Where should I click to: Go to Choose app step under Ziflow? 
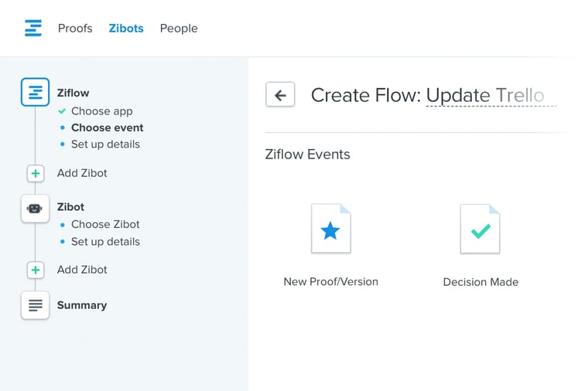(101, 111)
